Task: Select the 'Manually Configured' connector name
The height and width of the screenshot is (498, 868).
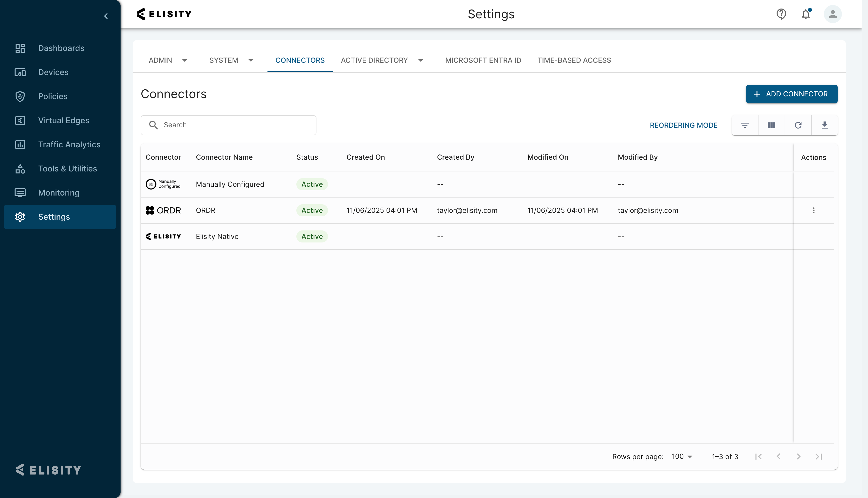Action: point(230,184)
